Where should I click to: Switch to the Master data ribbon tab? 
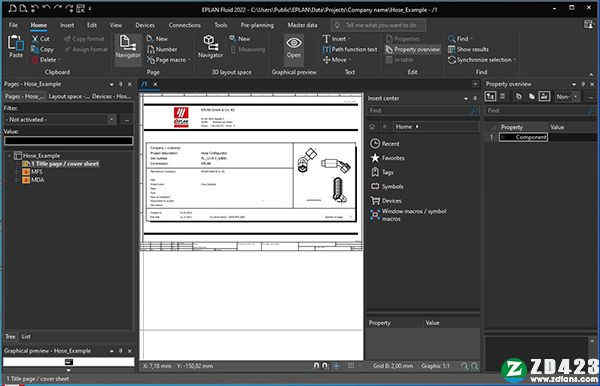[302, 25]
